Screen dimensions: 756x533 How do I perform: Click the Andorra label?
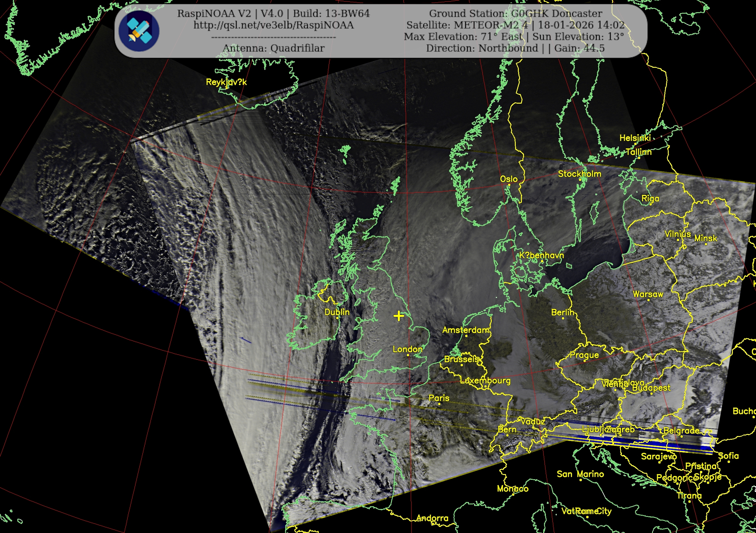coord(432,518)
